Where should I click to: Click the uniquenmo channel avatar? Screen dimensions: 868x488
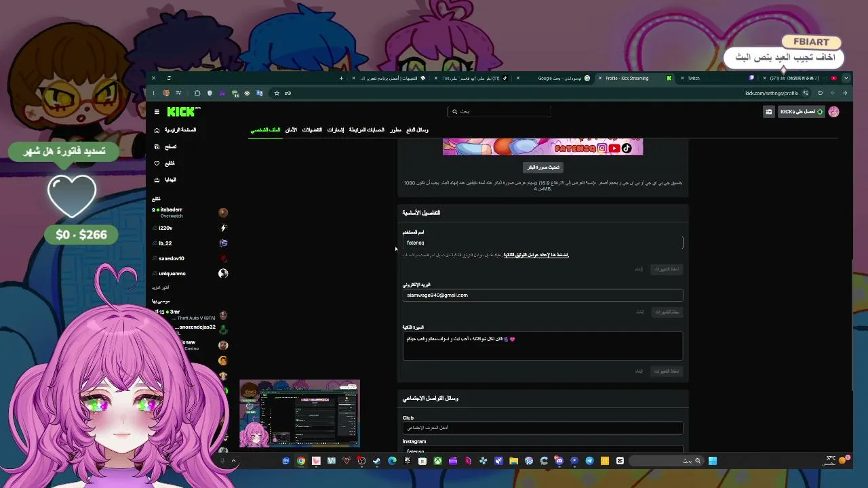coord(223,273)
